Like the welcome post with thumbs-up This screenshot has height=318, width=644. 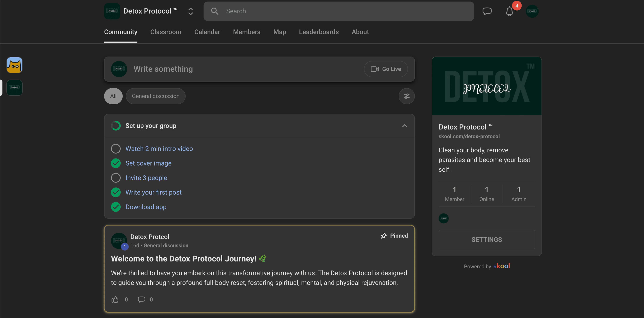115,300
